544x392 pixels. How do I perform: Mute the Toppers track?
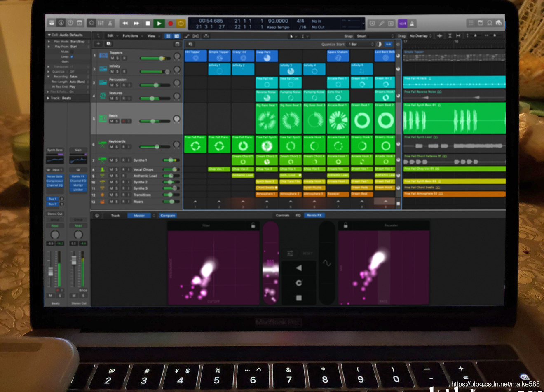coord(112,58)
